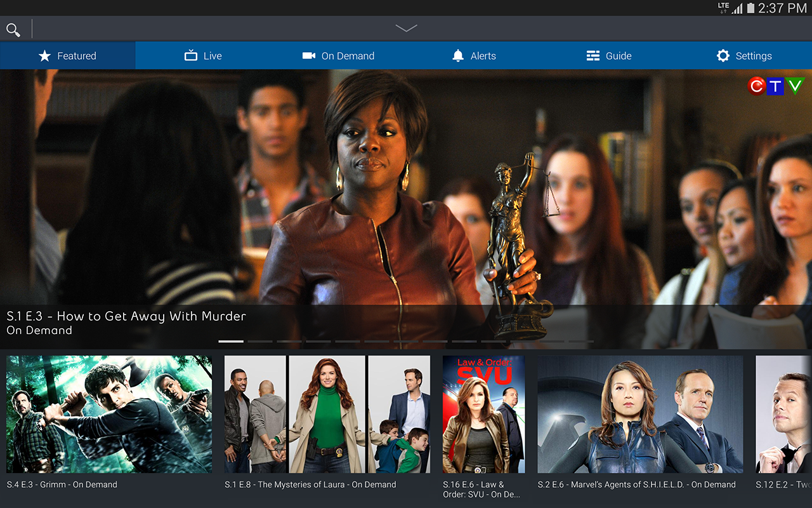Click the search magnifier icon
The image size is (812, 508).
(x=13, y=29)
